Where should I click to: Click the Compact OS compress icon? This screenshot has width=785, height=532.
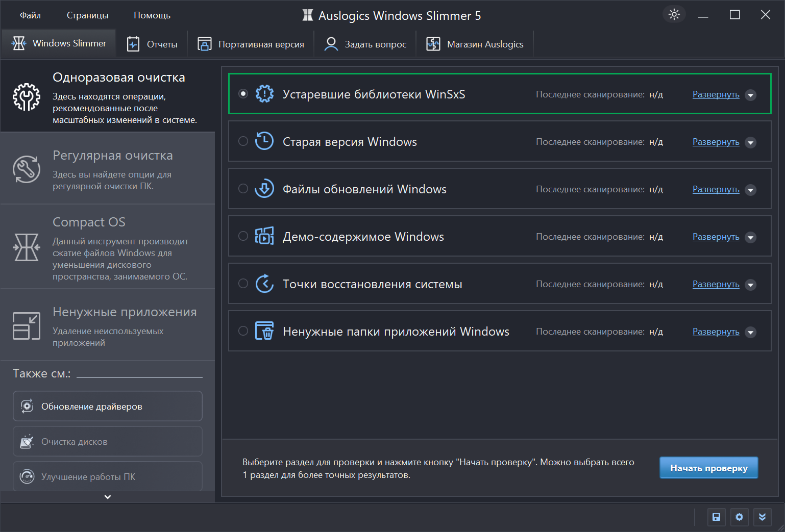coord(27,247)
